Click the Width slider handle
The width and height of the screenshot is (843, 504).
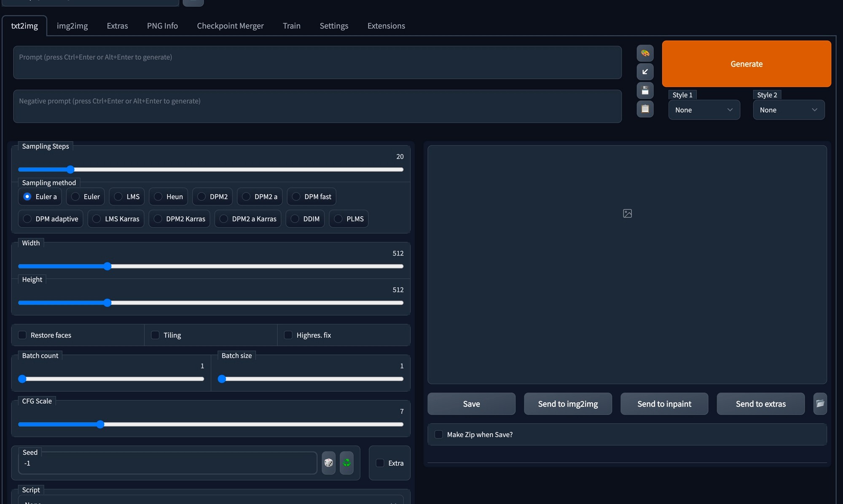pyautogui.click(x=107, y=266)
